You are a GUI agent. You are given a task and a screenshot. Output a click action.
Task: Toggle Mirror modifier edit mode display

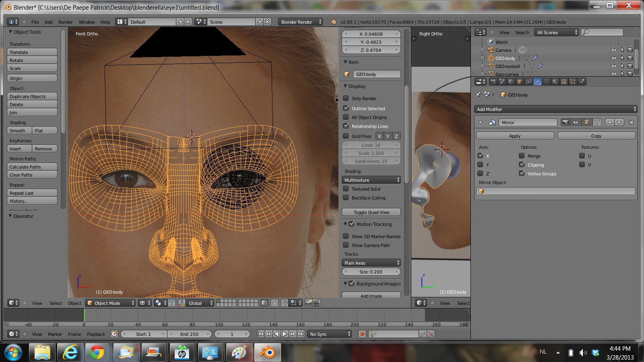click(x=586, y=122)
